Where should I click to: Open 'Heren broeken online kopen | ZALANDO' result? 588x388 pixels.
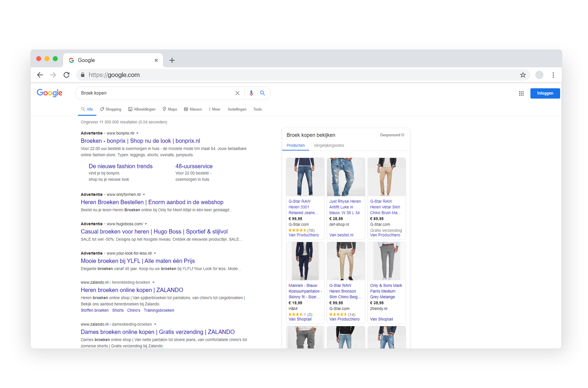click(132, 290)
